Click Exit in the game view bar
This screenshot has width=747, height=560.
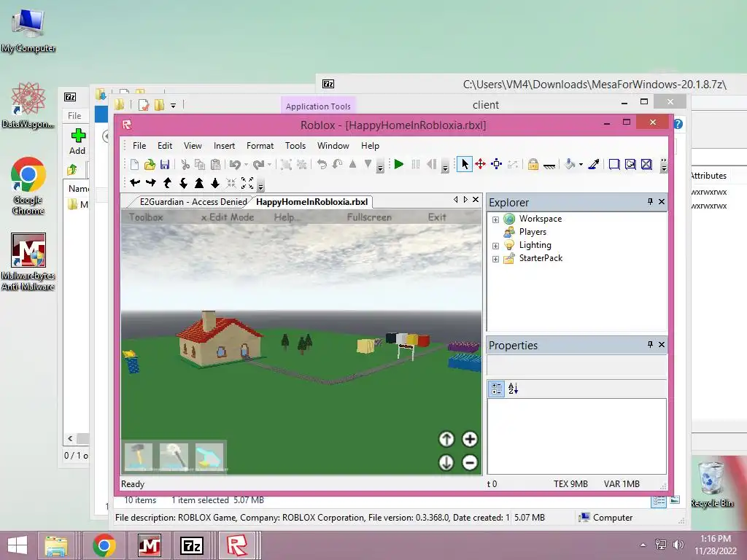coord(437,217)
